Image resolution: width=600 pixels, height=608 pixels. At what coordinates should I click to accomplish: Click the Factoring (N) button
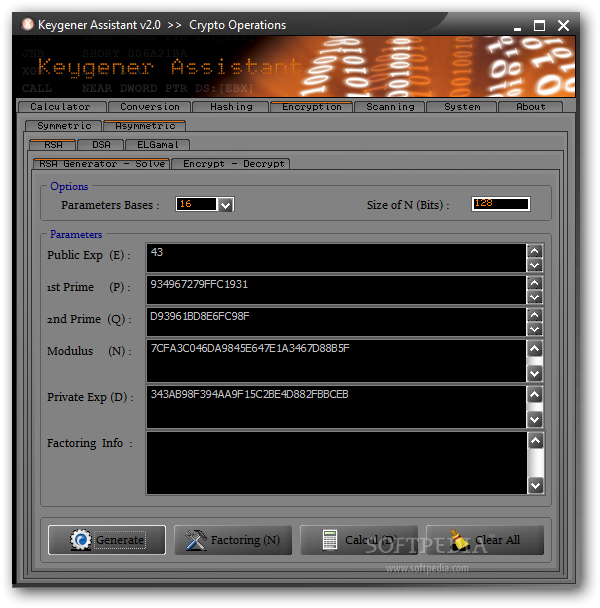(233, 540)
